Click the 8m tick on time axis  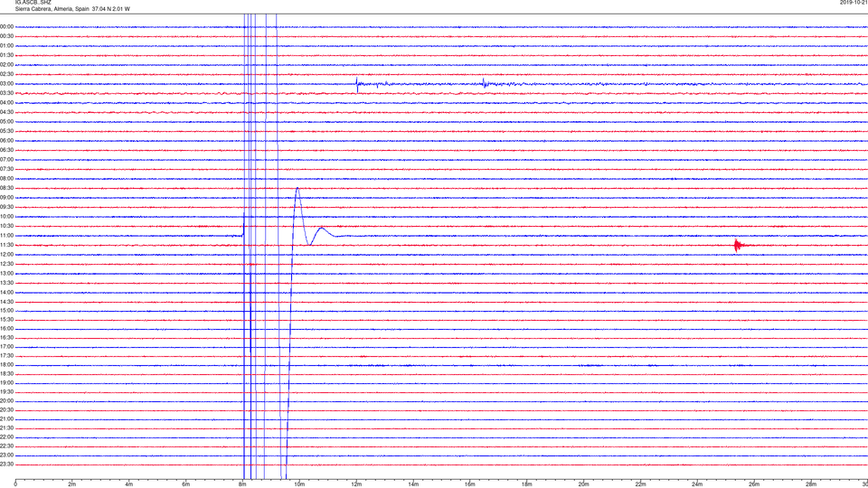point(242,484)
